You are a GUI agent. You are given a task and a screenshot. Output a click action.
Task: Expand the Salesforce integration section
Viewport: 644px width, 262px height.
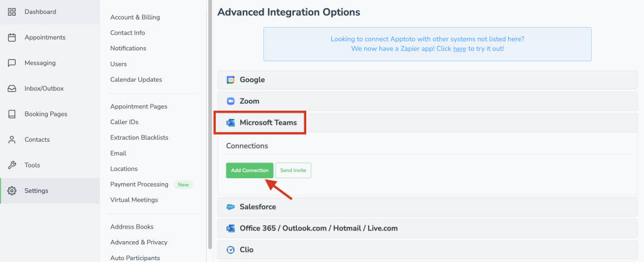pyautogui.click(x=427, y=207)
